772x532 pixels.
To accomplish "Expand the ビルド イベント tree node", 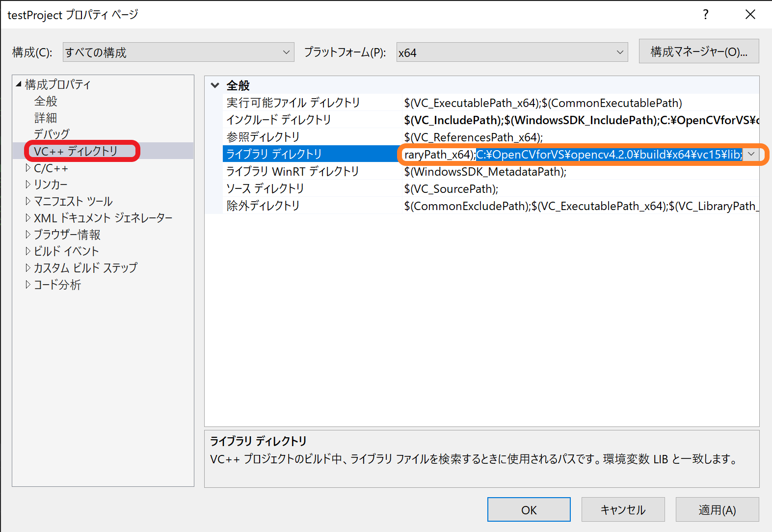I will pos(28,251).
